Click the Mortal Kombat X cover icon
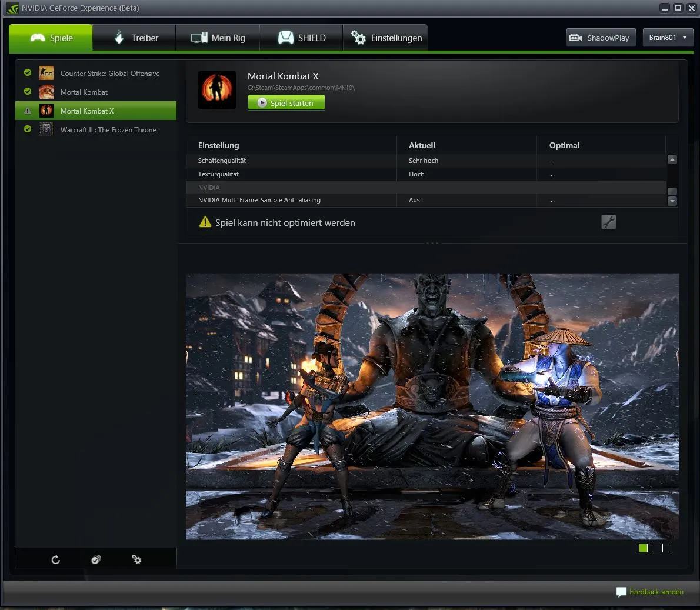This screenshot has height=610, width=700. [216, 90]
